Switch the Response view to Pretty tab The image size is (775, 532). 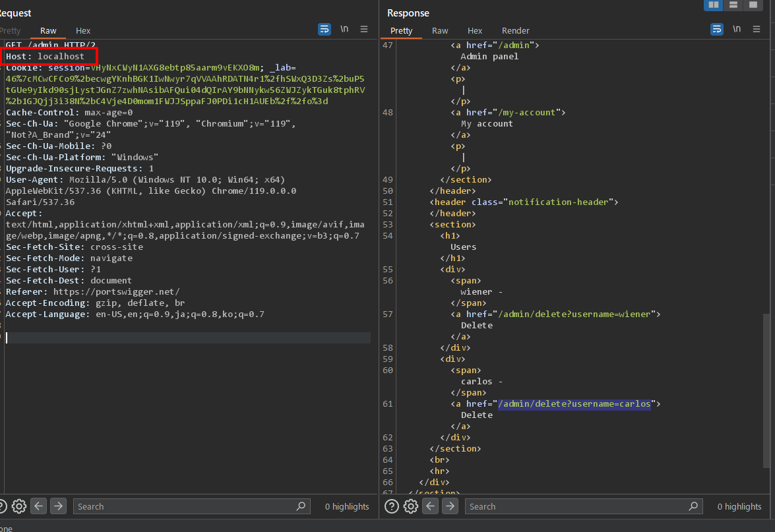point(401,30)
